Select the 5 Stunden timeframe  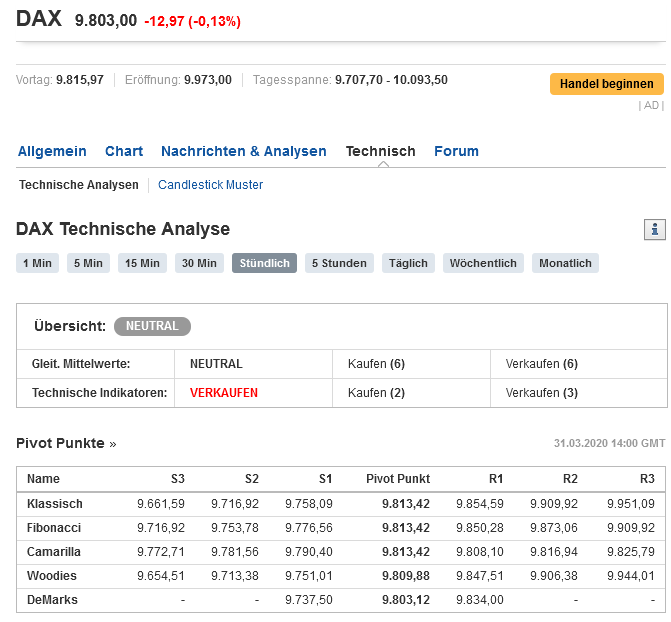click(x=339, y=263)
